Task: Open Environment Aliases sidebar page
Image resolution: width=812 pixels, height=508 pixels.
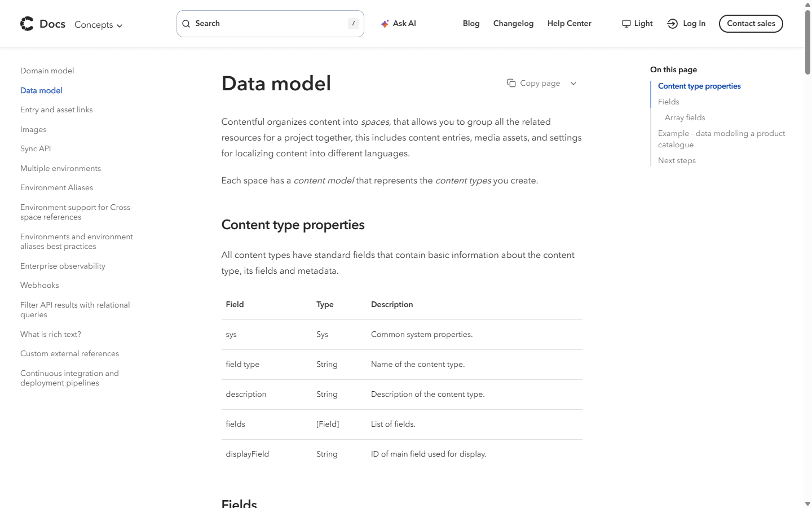Action: click(x=57, y=187)
